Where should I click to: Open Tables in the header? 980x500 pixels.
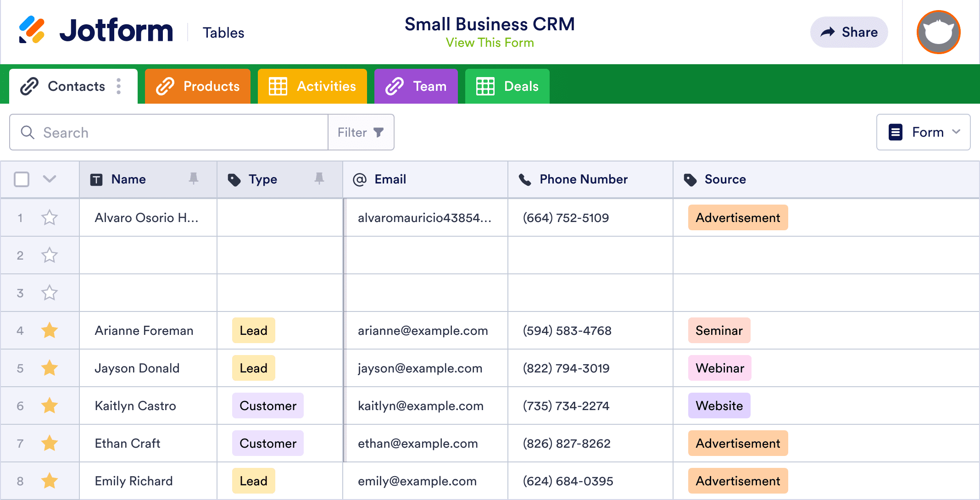coord(223,33)
